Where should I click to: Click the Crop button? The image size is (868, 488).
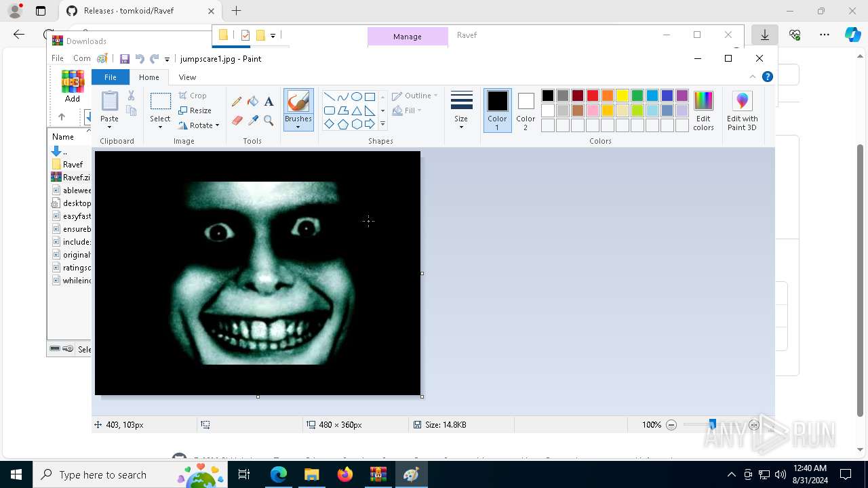tap(193, 96)
